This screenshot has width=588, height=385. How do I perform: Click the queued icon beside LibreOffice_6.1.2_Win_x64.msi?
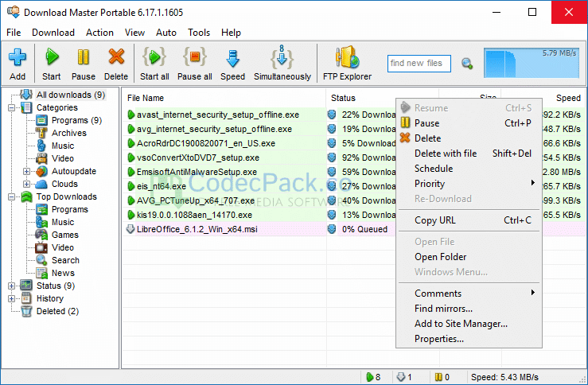click(x=130, y=229)
